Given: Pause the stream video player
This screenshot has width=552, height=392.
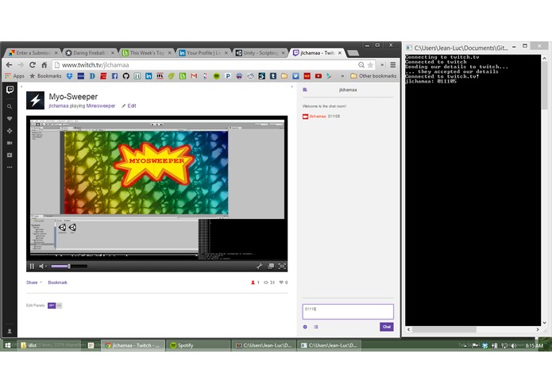Looking at the screenshot, I should click(32, 266).
